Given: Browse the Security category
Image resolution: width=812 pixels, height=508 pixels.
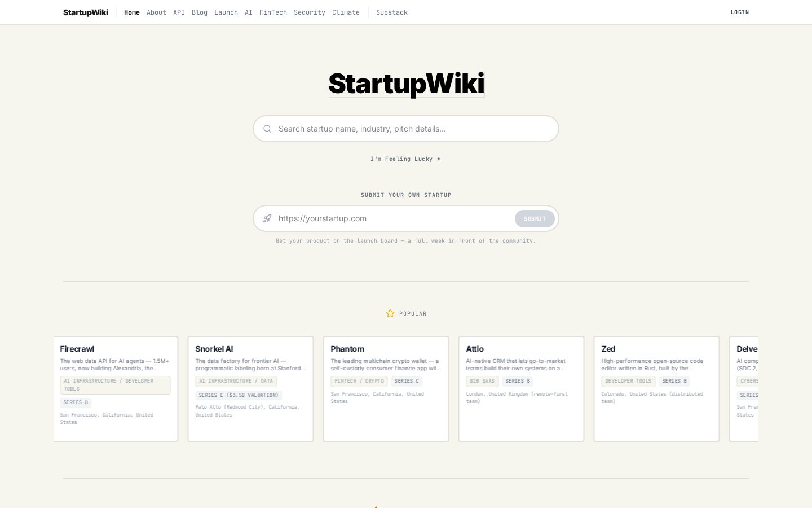Looking at the screenshot, I should [310, 12].
